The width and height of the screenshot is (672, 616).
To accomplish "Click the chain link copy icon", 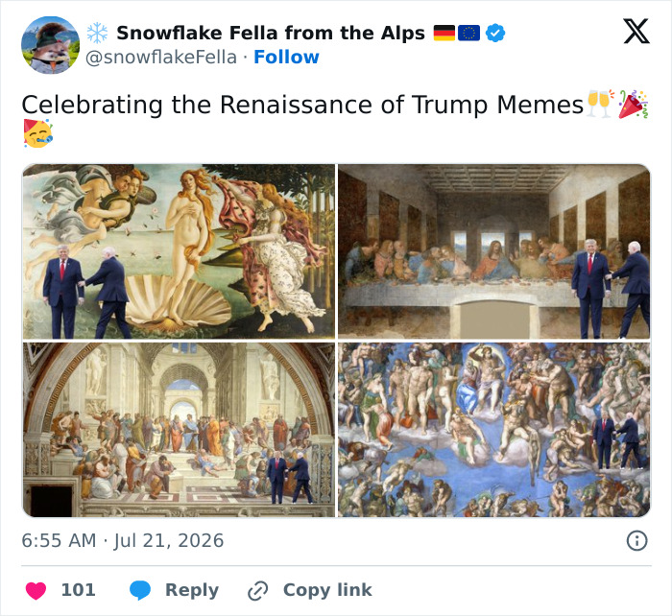I will tap(258, 591).
